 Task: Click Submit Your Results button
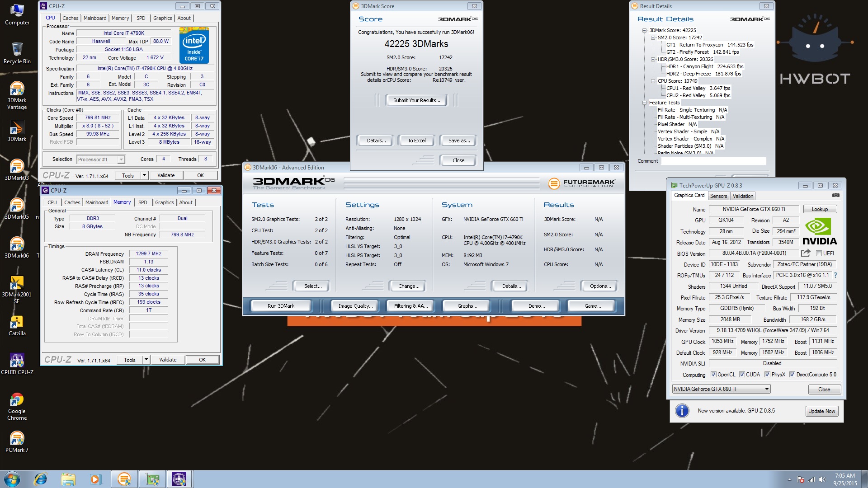coord(416,100)
